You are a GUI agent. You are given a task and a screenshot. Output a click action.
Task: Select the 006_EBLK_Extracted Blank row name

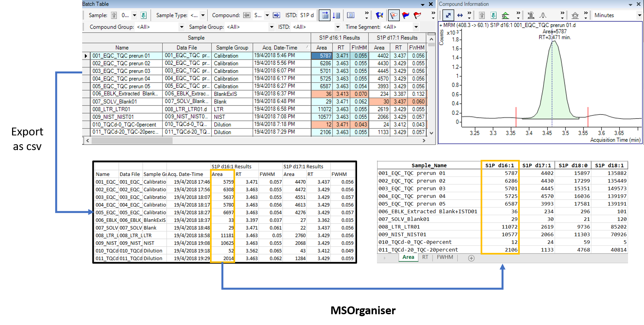click(126, 94)
